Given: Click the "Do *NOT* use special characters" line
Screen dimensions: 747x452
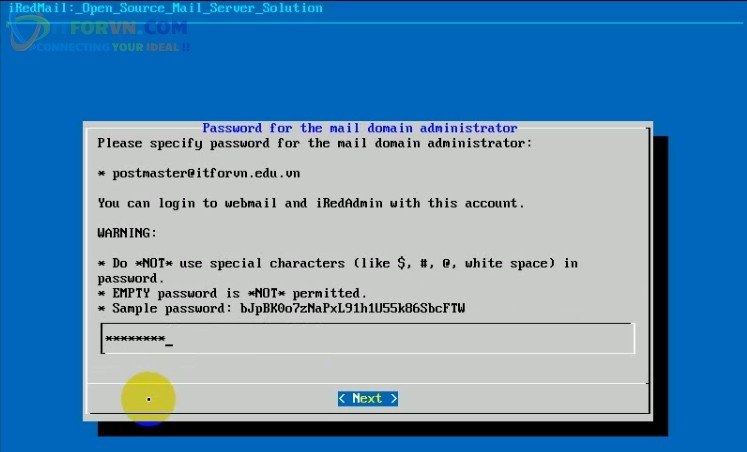Looking at the screenshot, I should [337, 263].
